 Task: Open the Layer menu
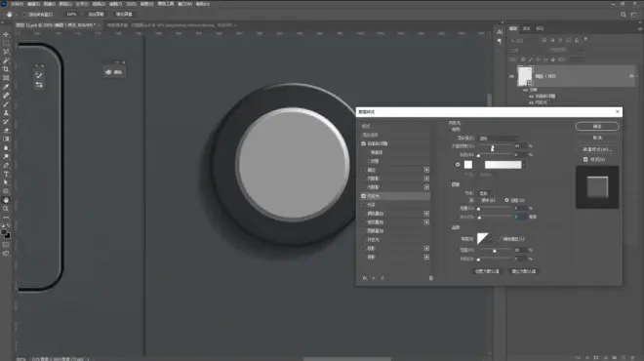click(x=65, y=4)
